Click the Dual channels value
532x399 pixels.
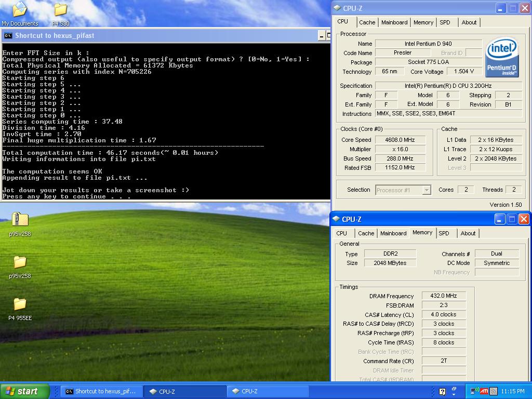497,254
